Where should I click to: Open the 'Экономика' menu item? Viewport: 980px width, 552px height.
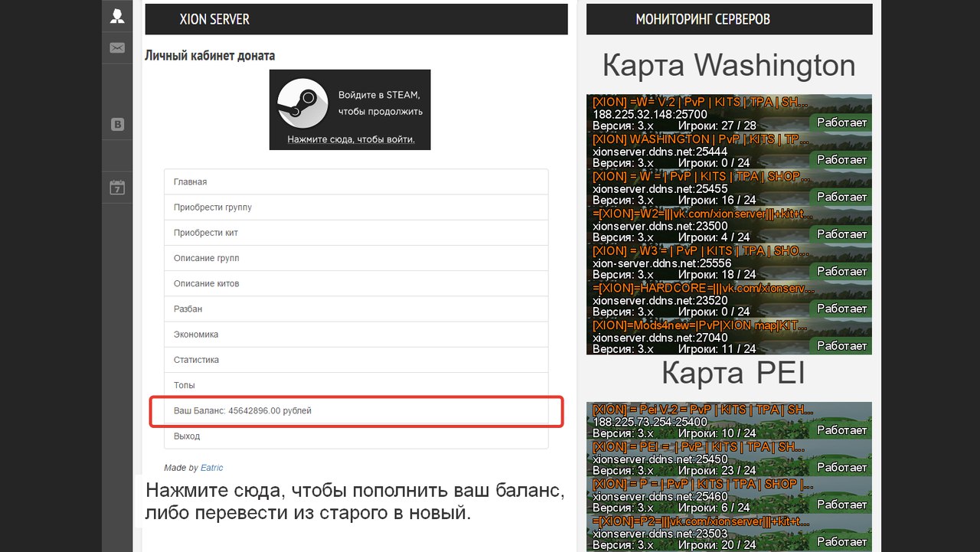(356, 334)
